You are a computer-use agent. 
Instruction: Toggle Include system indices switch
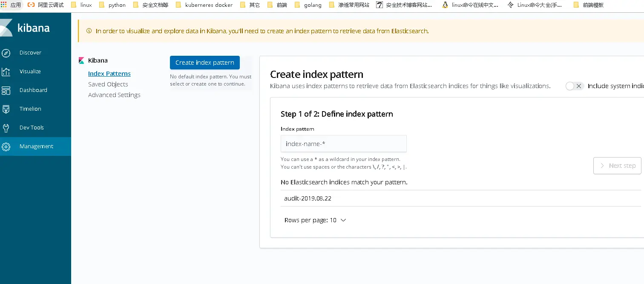point(574,86)
